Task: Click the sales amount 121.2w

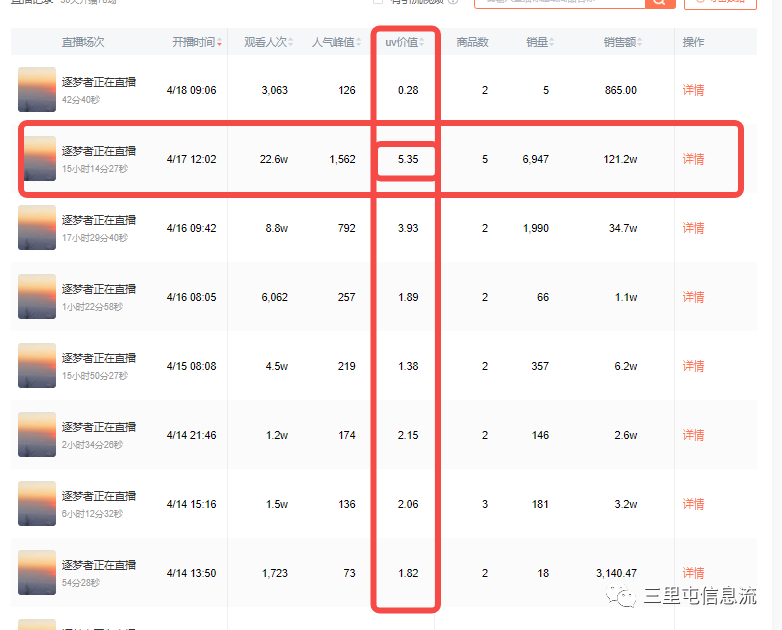Action: [x=620, y=159]
